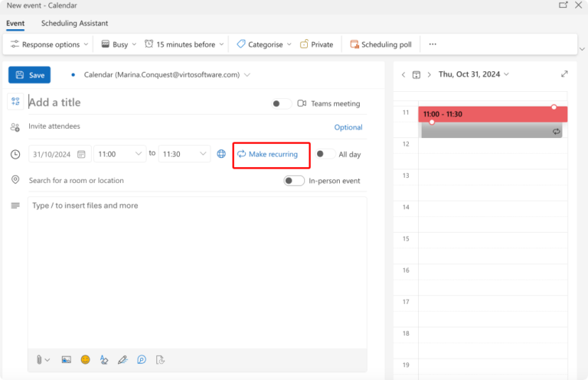
Task: Click the Add a title field
Action: (x=145, y=103)
